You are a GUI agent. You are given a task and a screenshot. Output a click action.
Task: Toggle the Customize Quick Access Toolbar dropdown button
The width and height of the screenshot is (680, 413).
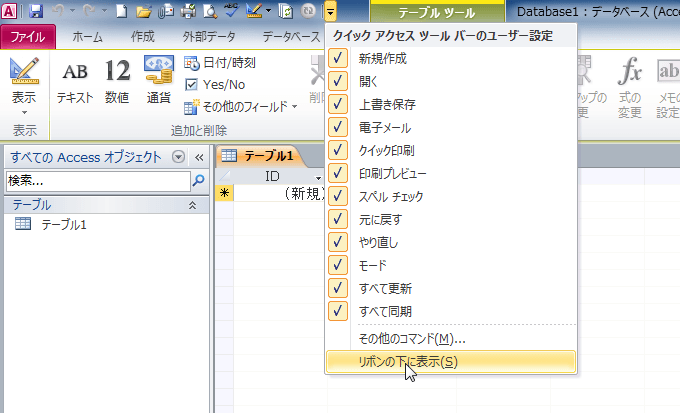point(330,11)
